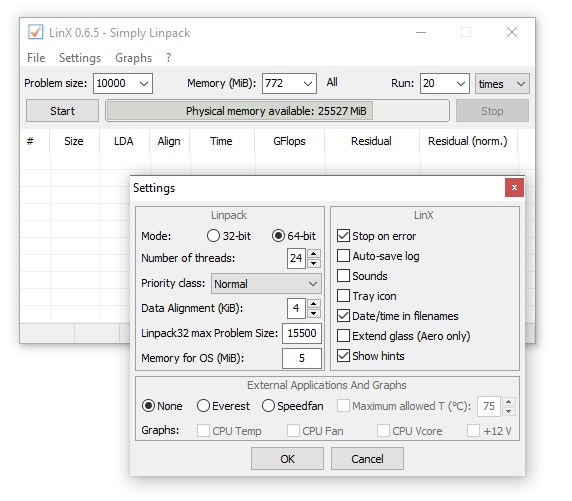This screenshot has height=501, width=572.
Task: Select Speedfan external application
Action: pyautogui.click(x=293, y=406)
